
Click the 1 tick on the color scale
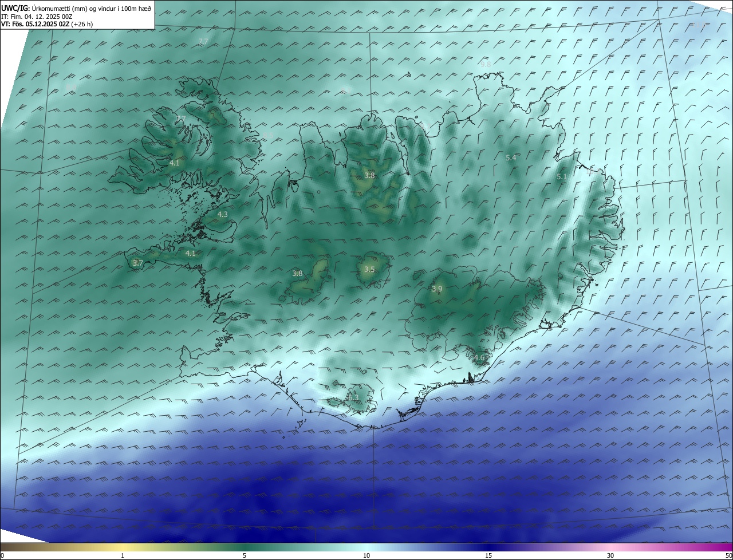(x=123, y=555)
